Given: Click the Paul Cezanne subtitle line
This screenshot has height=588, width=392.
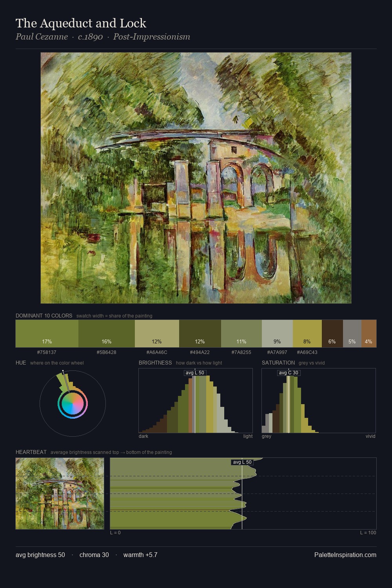Looking at the screenshot, I should point(103,37).
